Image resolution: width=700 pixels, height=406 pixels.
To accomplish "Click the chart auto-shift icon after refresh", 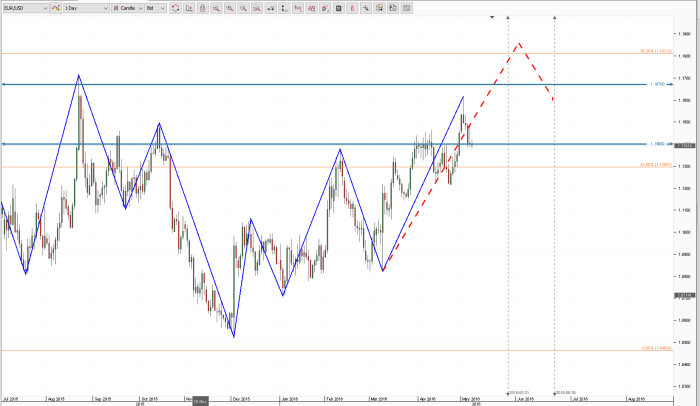I will pyautogui.click(x=190, y=7).
